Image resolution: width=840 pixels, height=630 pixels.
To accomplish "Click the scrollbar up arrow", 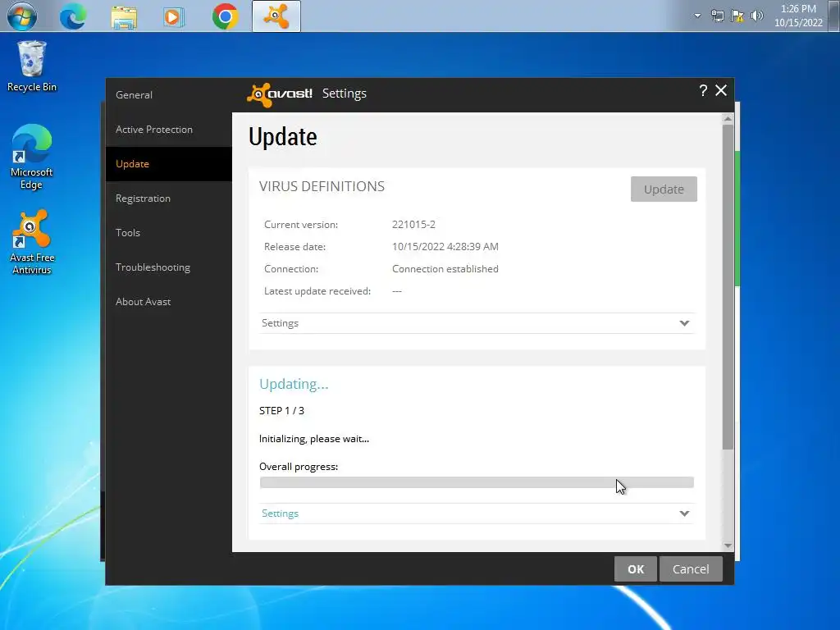I will point(728,118).
